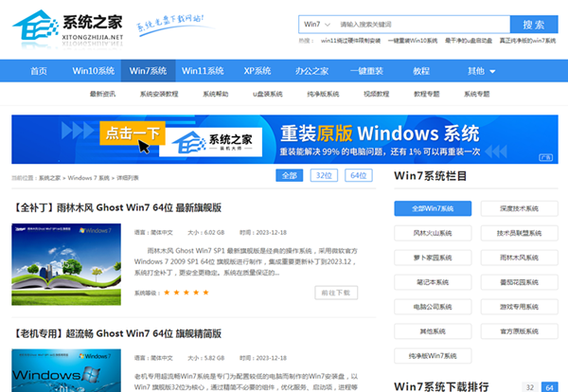The width and height of the screenshot is (568, 392).
Task: Open the XP系统 navigation tab
Action: click(x=257, y=71)
